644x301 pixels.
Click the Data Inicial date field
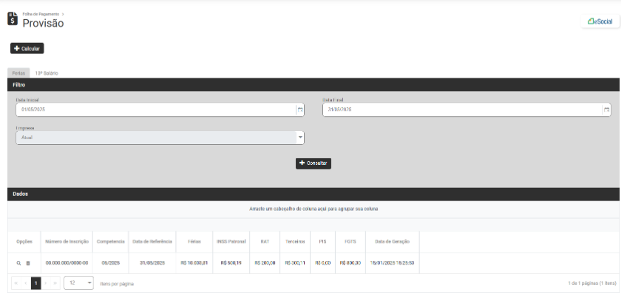156,109
